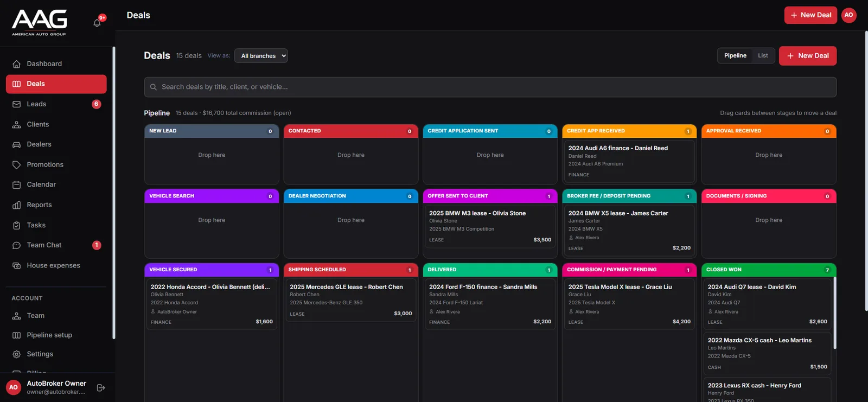Open Dealers in sidebar
Viewport: 868px width, 402px height.
click(x=56, y=144)
